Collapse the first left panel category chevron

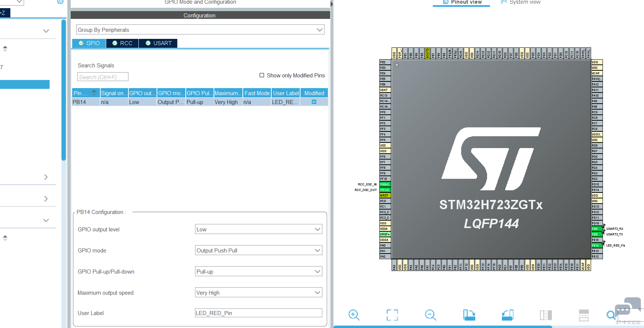click(x=46, y=31)
